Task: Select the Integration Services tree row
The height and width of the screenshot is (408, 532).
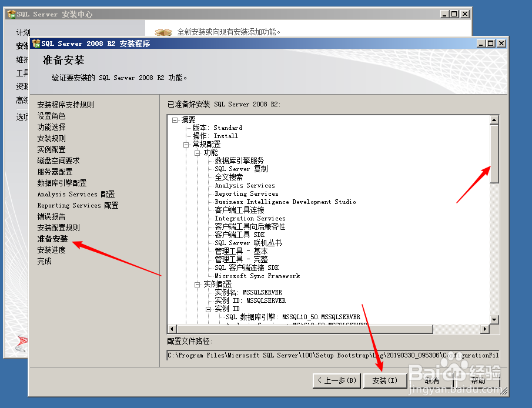Action: 250,219
